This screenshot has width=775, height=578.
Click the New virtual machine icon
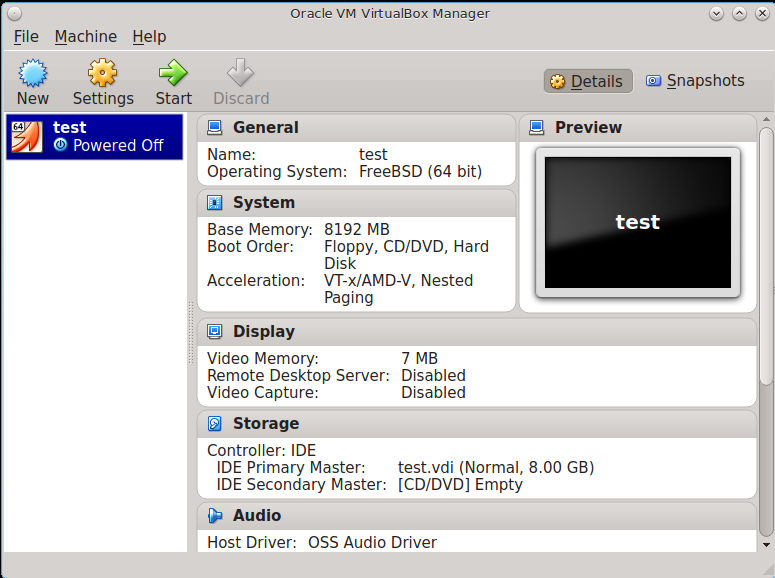click(x=32, y=74)
